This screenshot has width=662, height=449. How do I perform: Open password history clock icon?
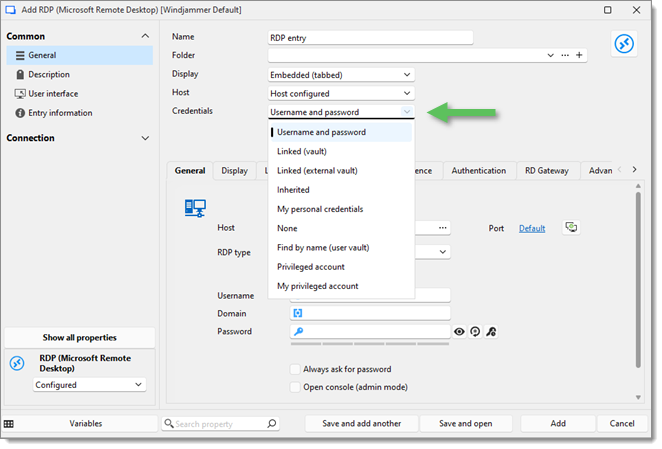click(x=475, y=332)
